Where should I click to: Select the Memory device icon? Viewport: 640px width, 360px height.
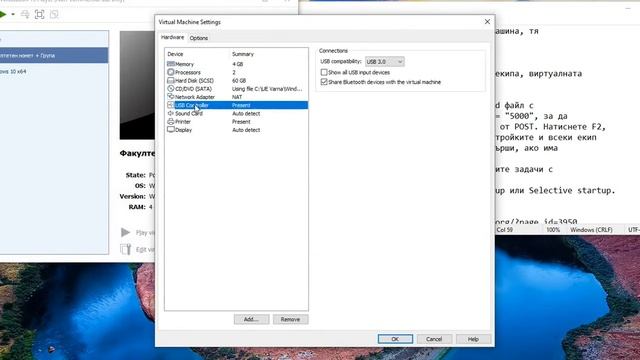tap(171, 64)
